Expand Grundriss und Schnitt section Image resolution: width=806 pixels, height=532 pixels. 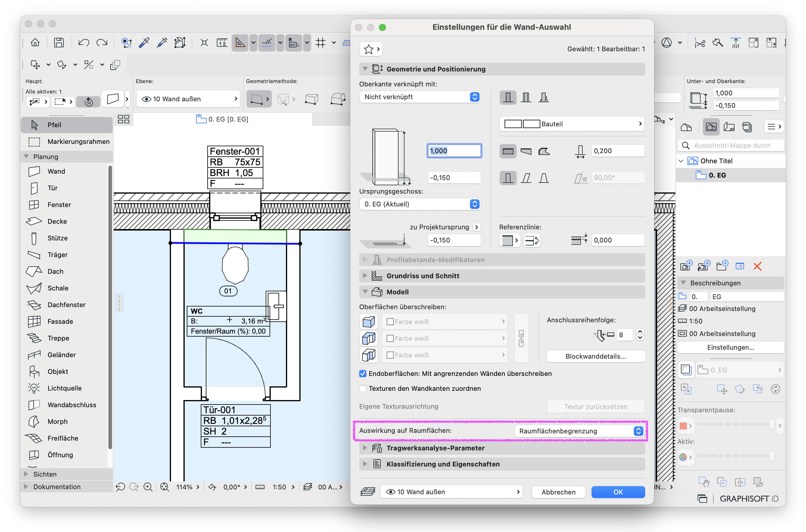click(x=365, y=276)
